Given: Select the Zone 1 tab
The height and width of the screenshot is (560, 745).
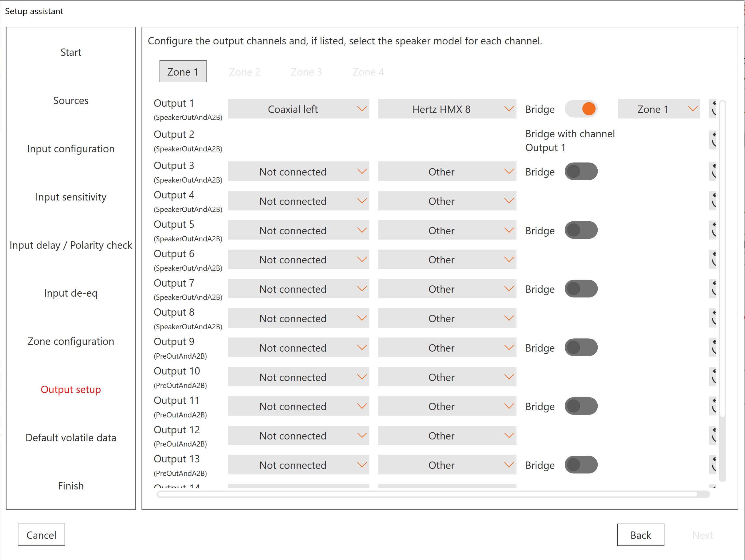Looking at the screenshot, I should [x=183, y=71].
